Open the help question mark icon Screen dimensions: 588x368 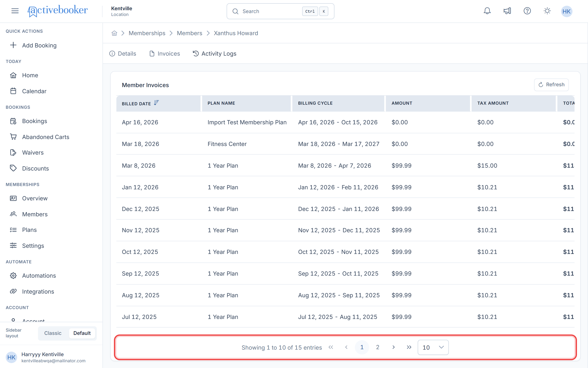pyautogui.click(x=527, y=11)
